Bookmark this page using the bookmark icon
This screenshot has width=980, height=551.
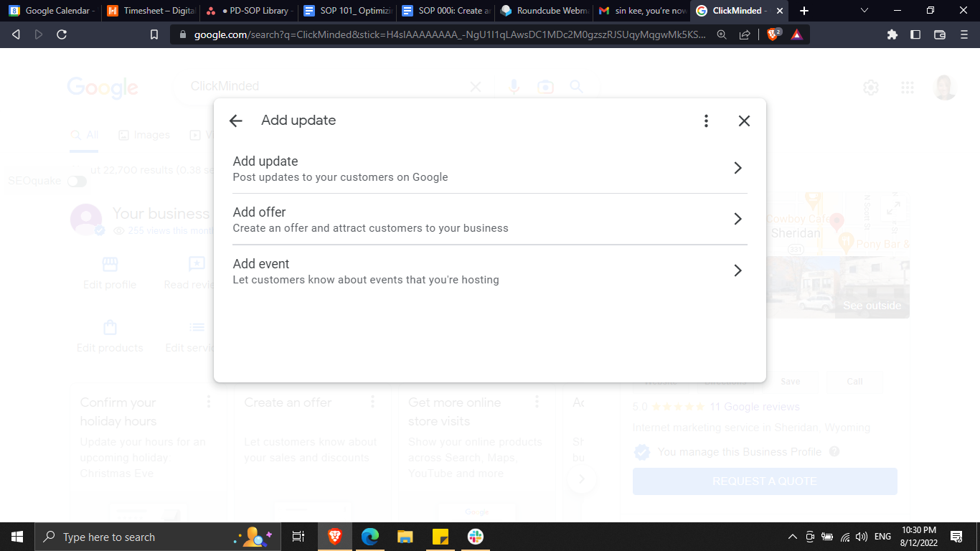click(x=154, y=34)
